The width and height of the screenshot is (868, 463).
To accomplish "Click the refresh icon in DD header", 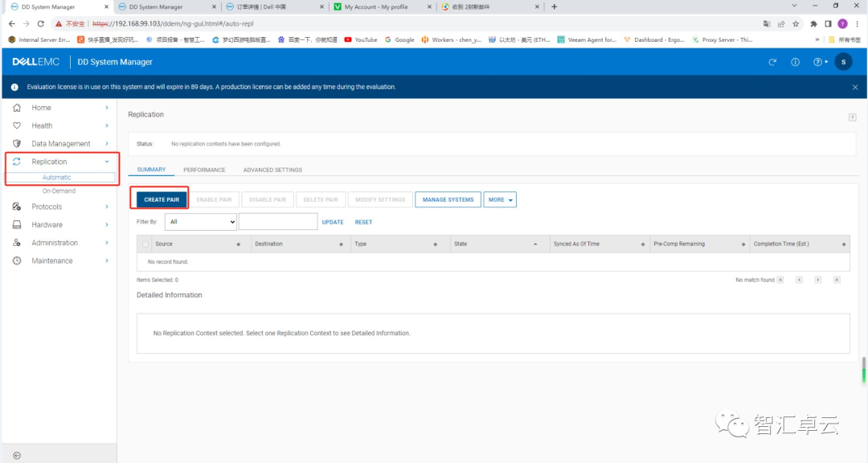I will pyautogui.click(x=772, y=62).
